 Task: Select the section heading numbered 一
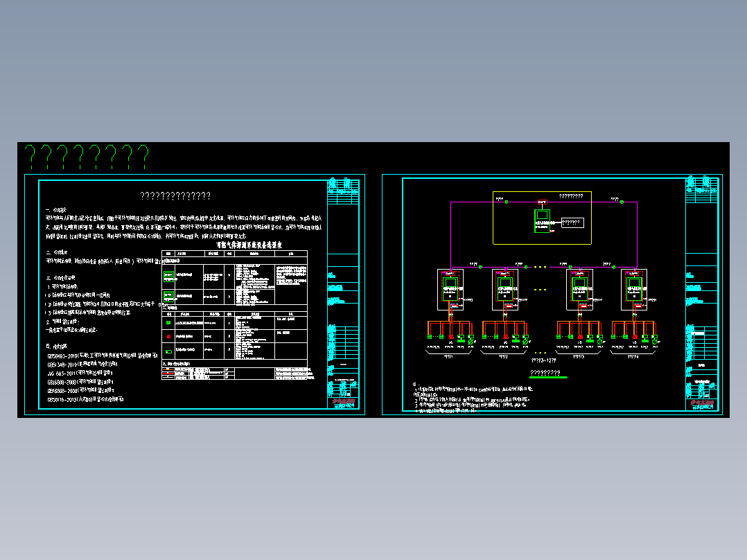pos(56,210)
